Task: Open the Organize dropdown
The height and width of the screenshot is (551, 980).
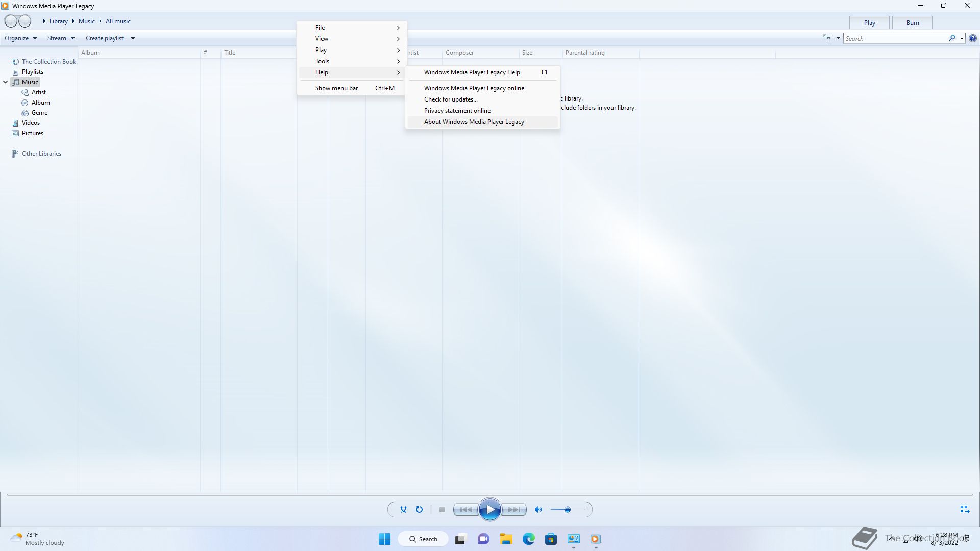Action: pyautogui.click(x=20, y=38)
